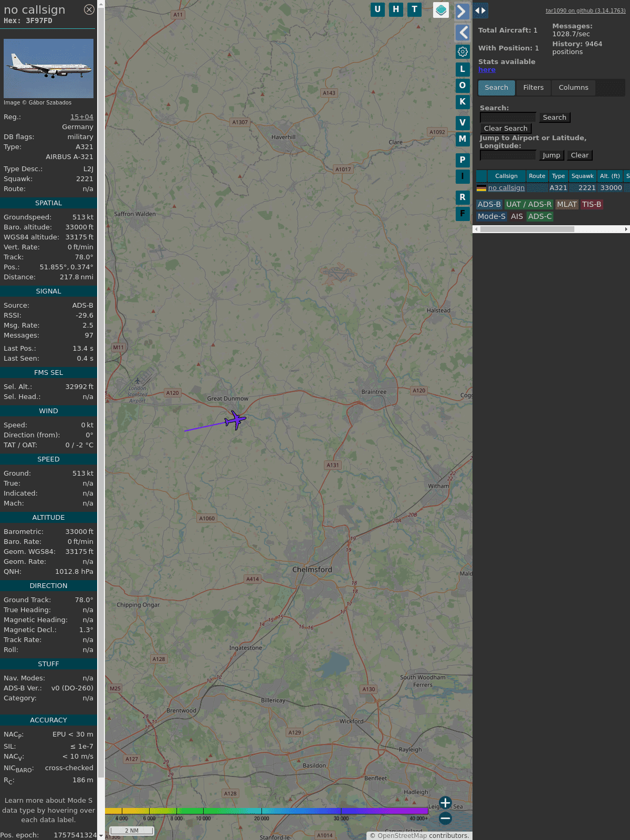Toggle the R map option button
Viewport: 630px width, 840px height.
pos(463,197)
